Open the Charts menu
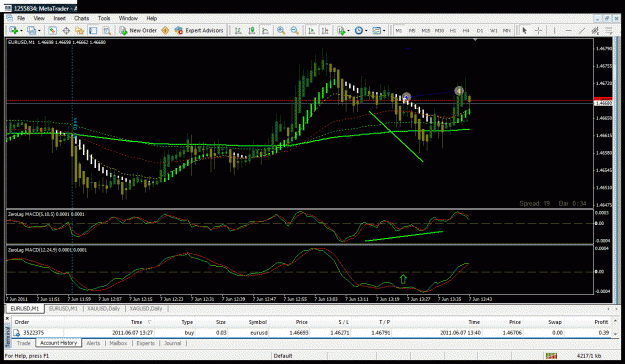The image size is (625, 364). click(x=82, y=18)
